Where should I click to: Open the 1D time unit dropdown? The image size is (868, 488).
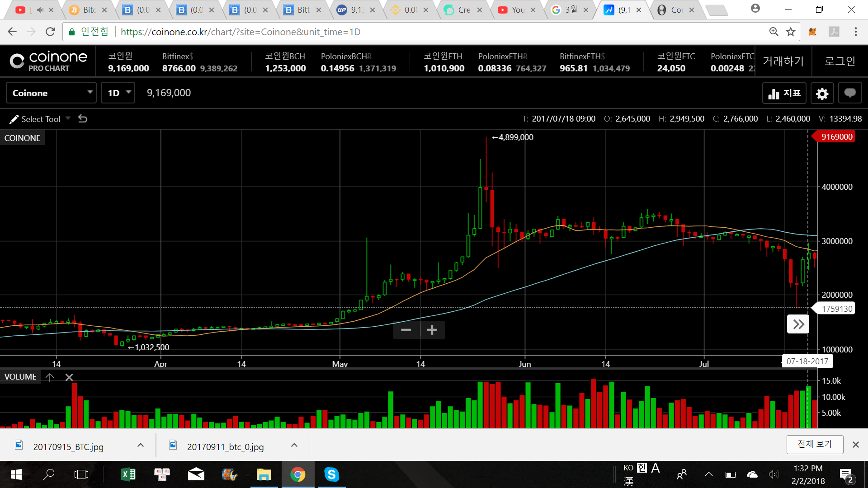click(118, 93)
